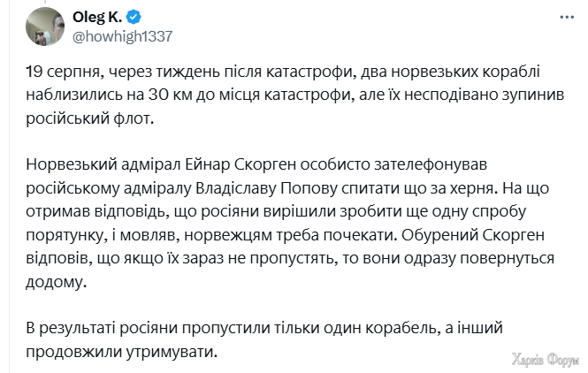
Task: Click the vertical thread line at left edge
Action: tap(10, 186)
